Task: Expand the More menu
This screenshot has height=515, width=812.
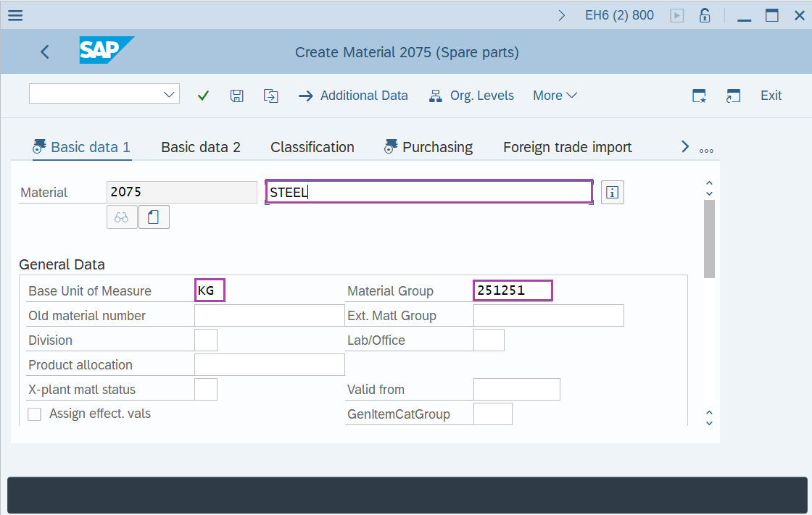Action: (x=555, y=96)
